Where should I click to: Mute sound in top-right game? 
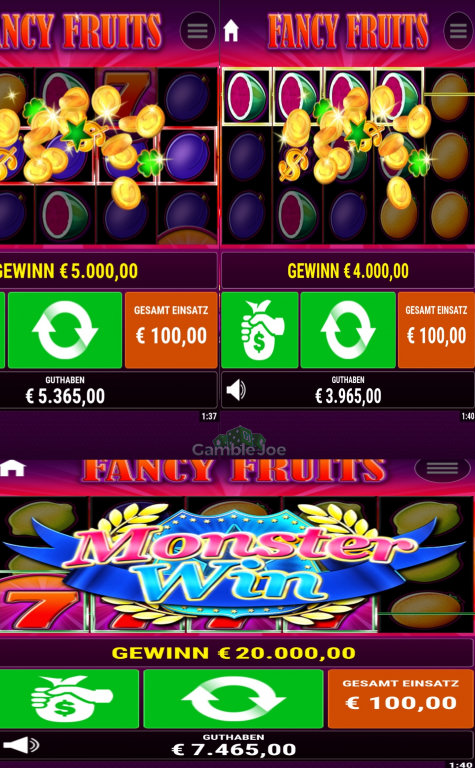point(236,390)
